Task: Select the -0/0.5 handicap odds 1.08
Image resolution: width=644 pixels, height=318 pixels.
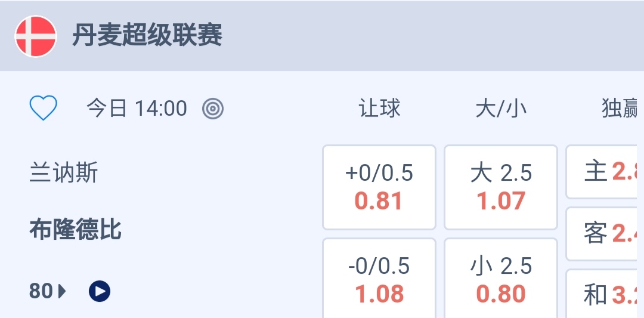Action: coord(379,280)
